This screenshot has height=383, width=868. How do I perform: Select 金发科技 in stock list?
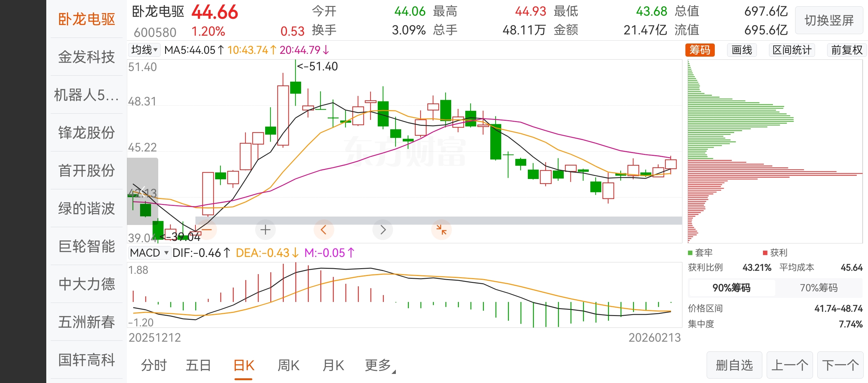click(x=87, y=57)
